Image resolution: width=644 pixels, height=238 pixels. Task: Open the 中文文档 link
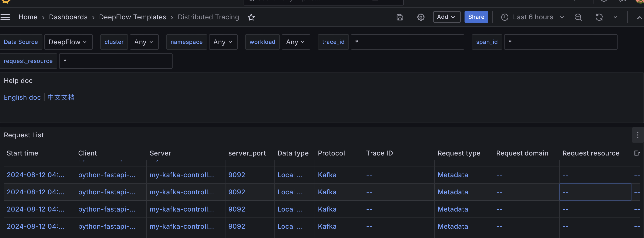click(61, 97)
